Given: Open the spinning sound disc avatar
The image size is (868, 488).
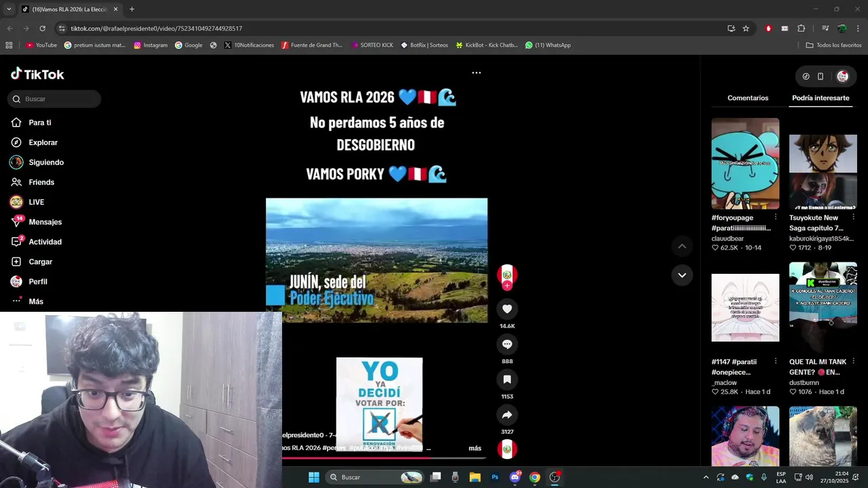Looking at the screenshot, I should point(507,449).
